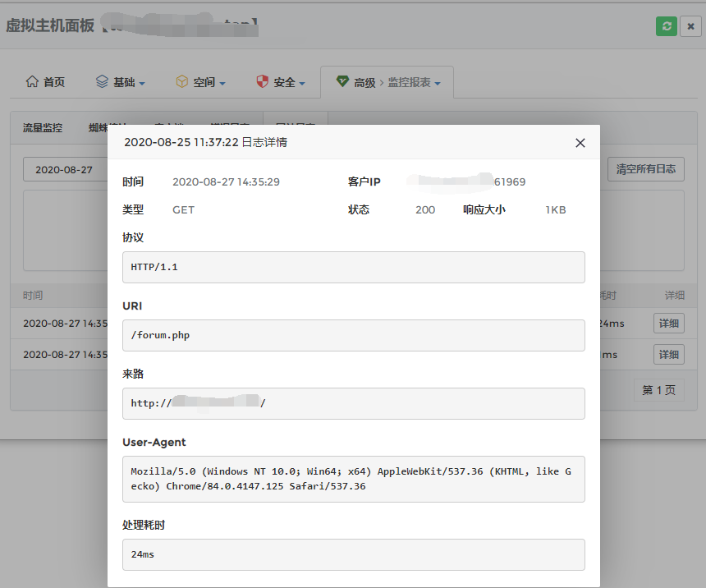The height and width of the screenshot is (588, 706).
Task: Click the dialog title 日志详情
Action: coord(264,142)
